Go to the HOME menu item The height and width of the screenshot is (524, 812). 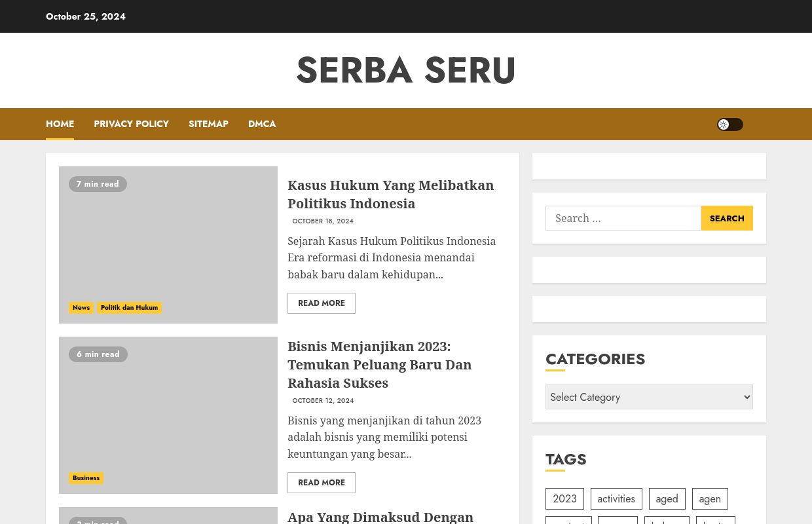(x=60, y=124)
